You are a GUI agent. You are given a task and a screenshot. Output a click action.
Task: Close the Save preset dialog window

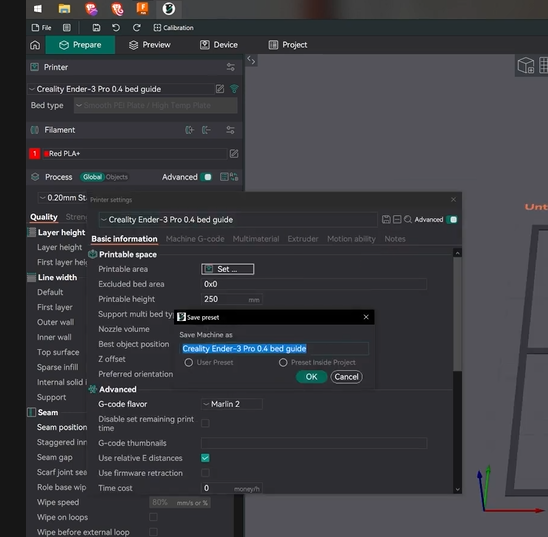coord(366,317)
